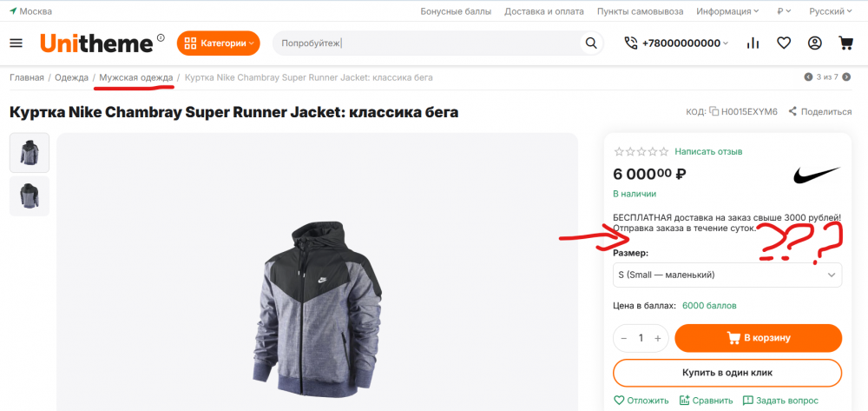
Task: Open the shopping cart icon
Action: pos(845,43)
